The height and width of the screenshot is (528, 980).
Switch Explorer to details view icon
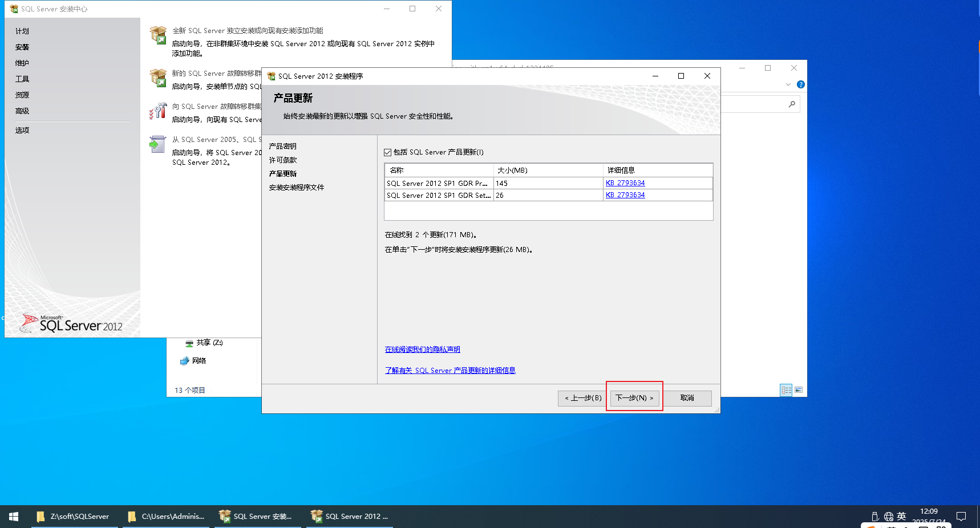click(x=786, y=390)
